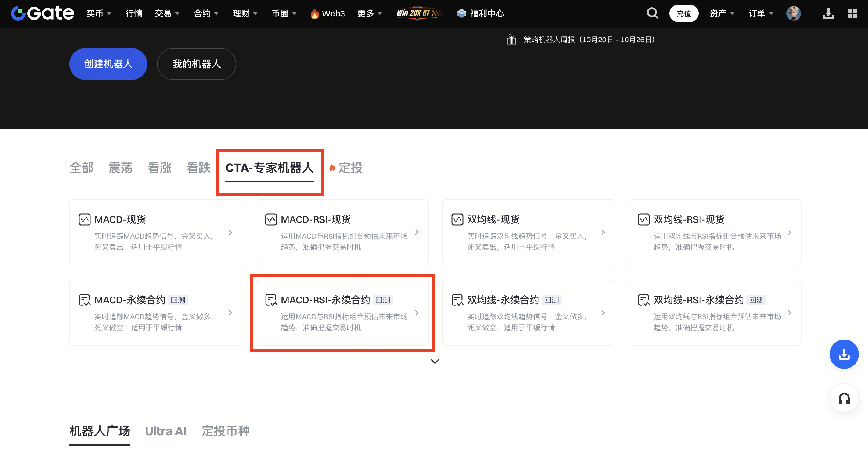Open the grid apps menu icon
The height and width of the screenshot is (456, 868).
[852, 13]
